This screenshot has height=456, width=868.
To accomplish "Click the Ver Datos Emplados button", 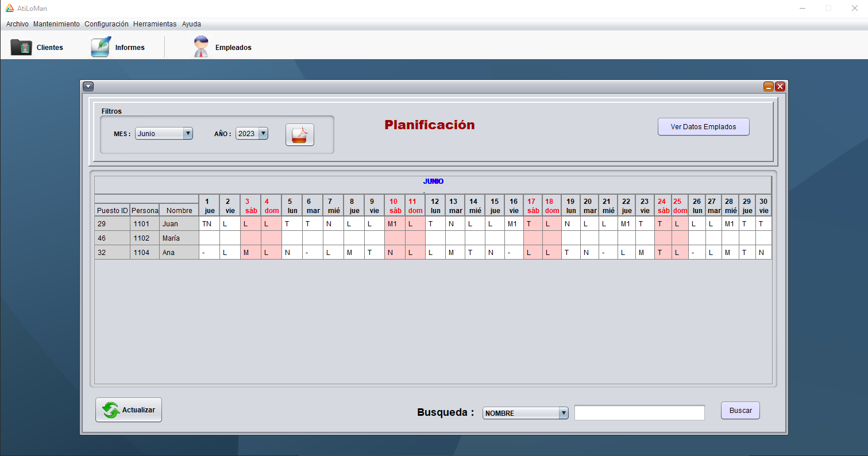I will 703,126.
